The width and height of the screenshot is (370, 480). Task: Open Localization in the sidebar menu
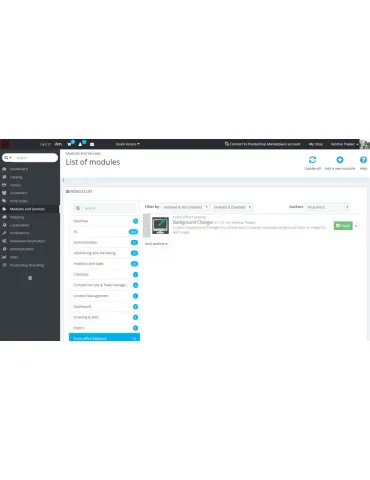(x=19, y=225)
